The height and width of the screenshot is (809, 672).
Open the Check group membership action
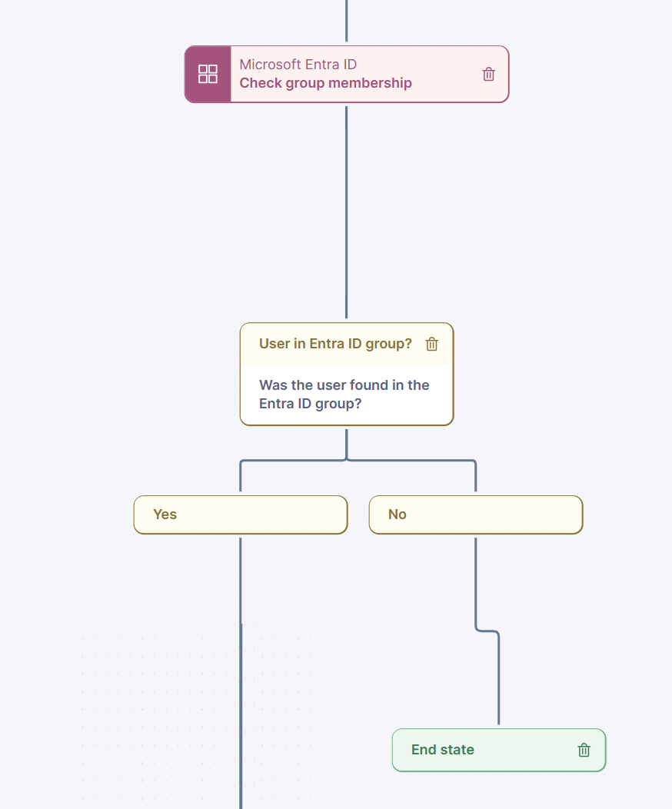pyautogui.click(x=325, y=83)
